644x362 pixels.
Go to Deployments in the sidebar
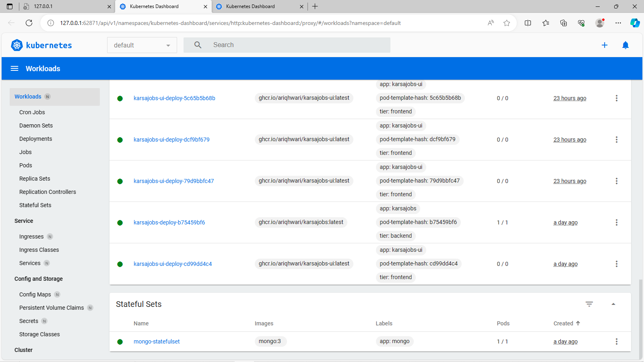pos(35,139)
